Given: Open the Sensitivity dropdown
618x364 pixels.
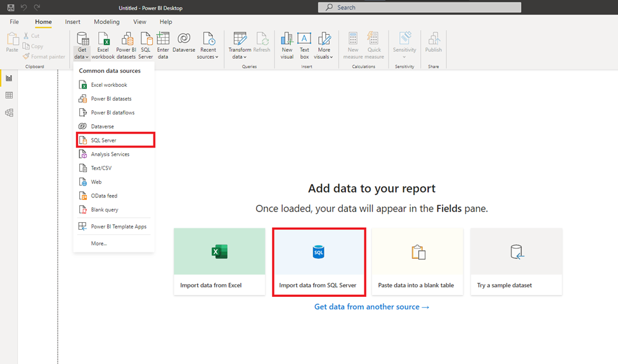Looking at the screenshot, I should click(x=404, y=46).
